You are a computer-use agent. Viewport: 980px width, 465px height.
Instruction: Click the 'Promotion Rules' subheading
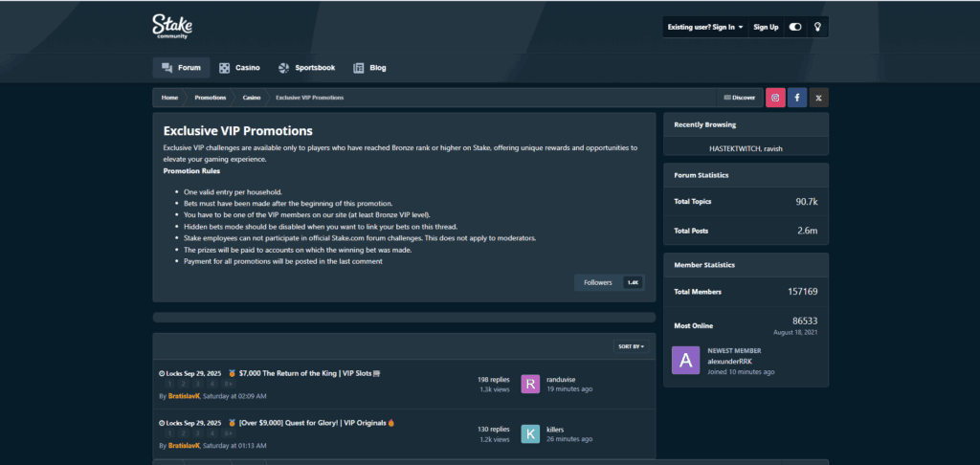pyautogui.click(x=191, y=170)
